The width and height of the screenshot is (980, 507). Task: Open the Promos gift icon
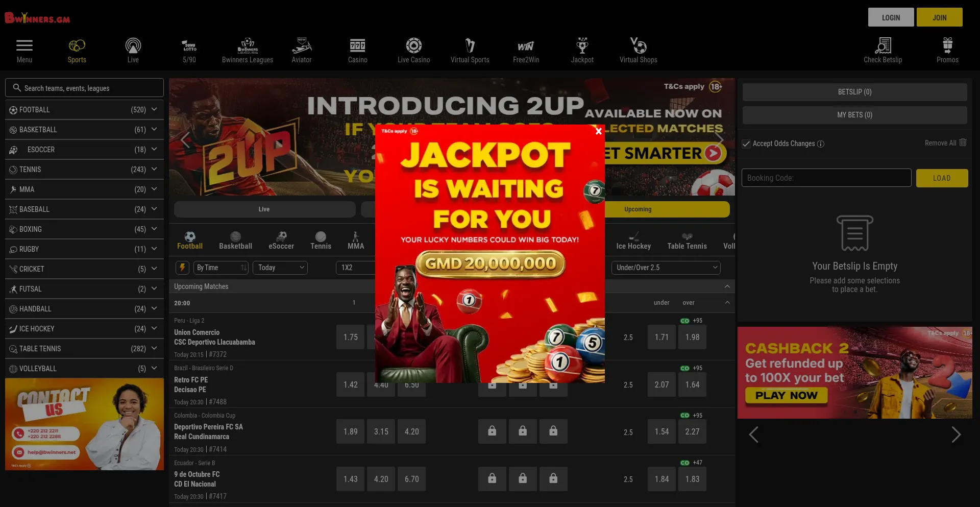[948, 45]
